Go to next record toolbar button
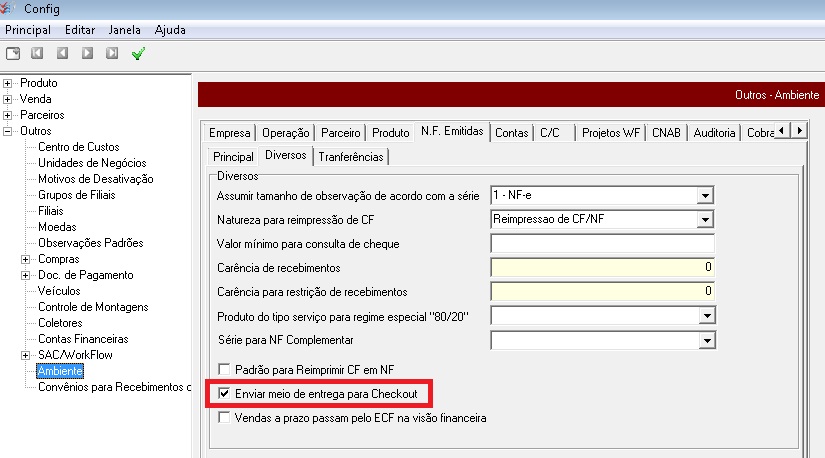This screenshot has height=458, width=825. [x=87, y=53]
